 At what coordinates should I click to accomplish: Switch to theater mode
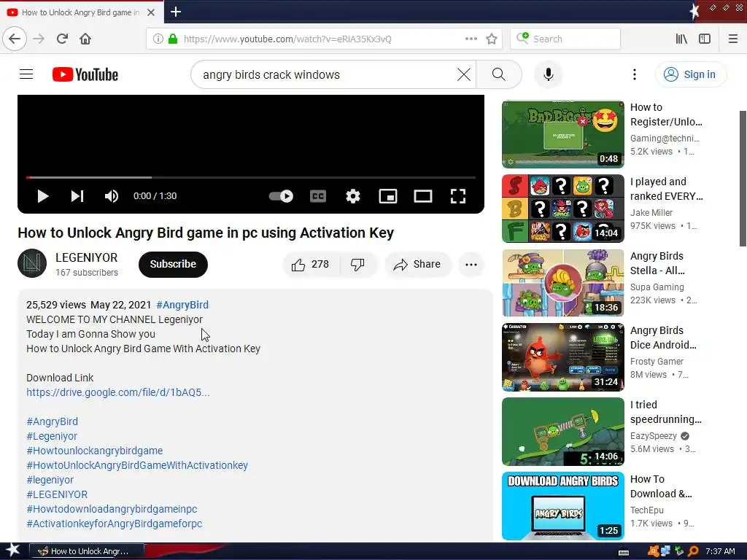tap(422, 195)
